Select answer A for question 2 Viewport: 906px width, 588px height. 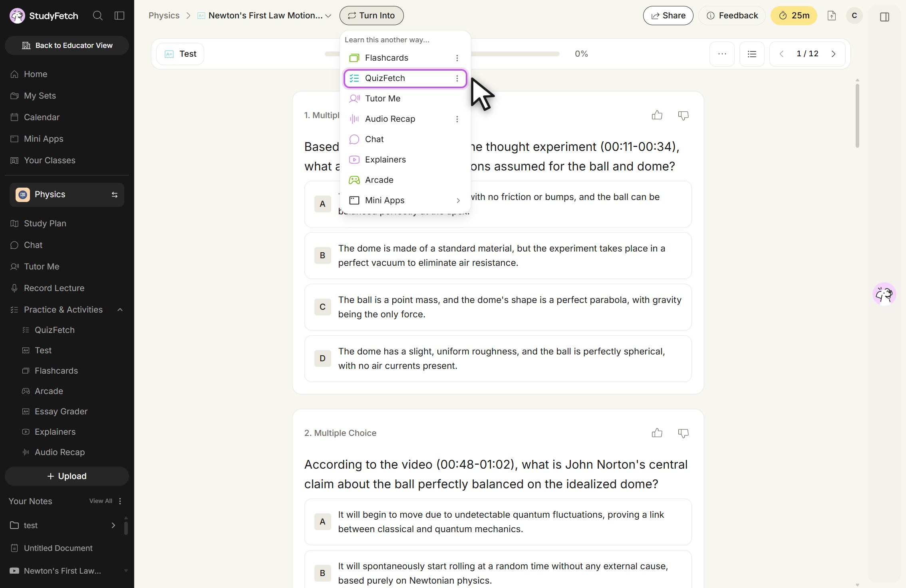(x=498, y=522)
